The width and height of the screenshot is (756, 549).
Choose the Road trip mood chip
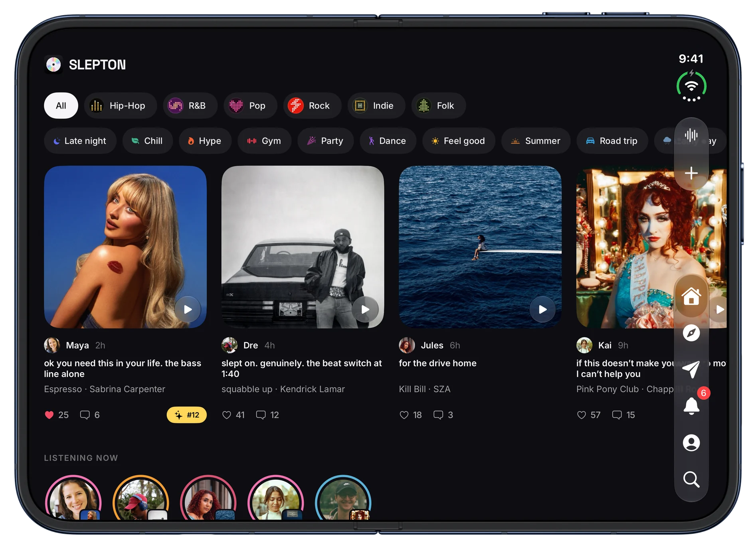click(x=612, y=141)
